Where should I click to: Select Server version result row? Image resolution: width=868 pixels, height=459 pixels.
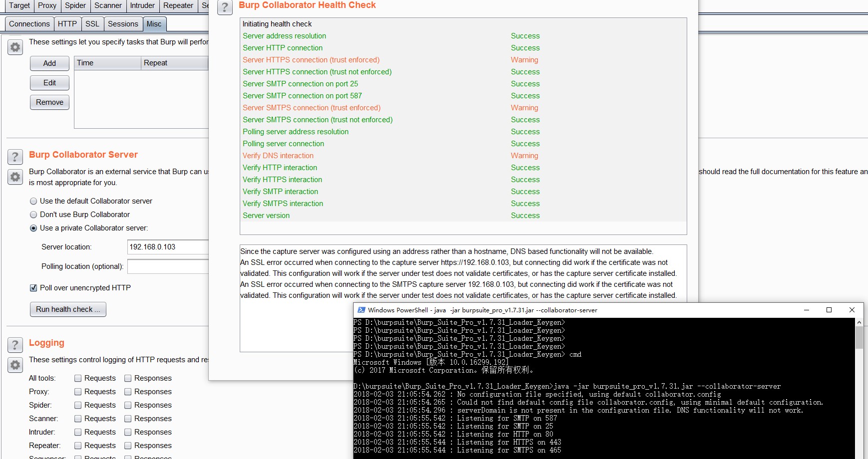[x=463, y=216]
